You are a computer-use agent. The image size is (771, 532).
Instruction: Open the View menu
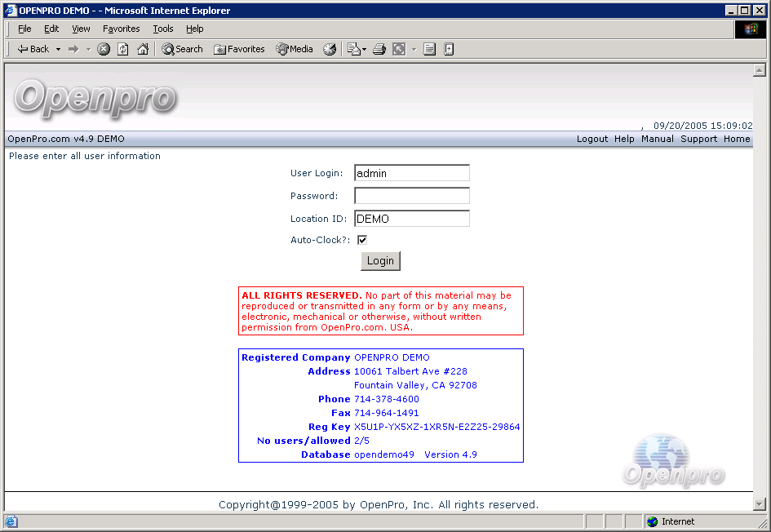(x=81, y=29)
